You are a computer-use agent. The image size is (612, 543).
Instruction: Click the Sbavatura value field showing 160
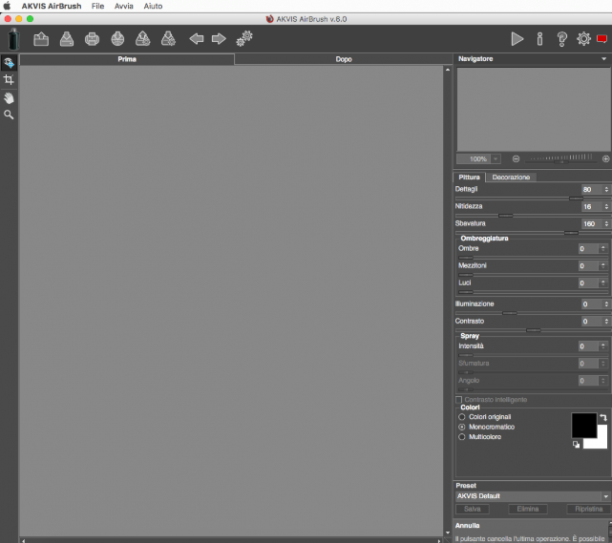pyautogui.click(x=592, y=224)
